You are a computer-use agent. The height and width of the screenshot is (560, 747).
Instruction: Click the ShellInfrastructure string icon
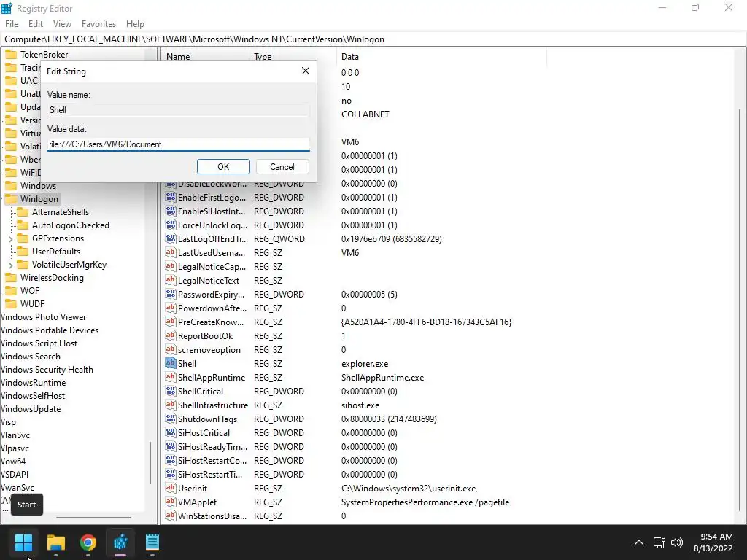click(x=170, y=405)
